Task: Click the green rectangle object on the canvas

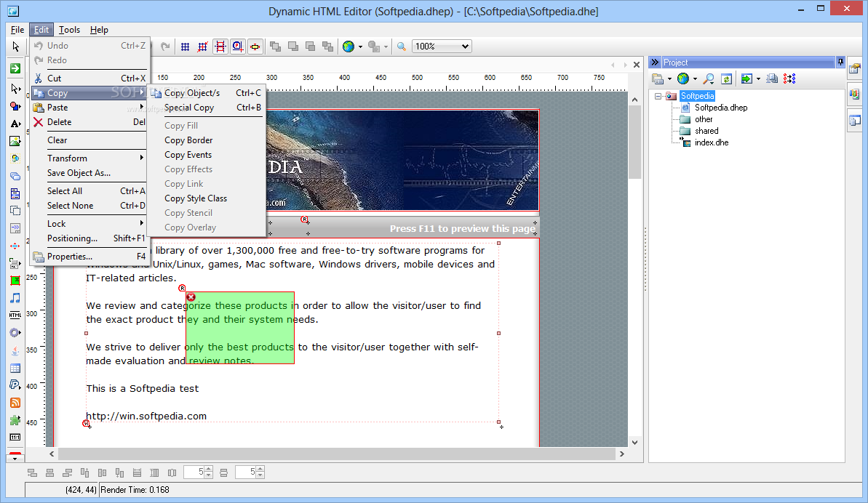Action: [x=239, y=328]
